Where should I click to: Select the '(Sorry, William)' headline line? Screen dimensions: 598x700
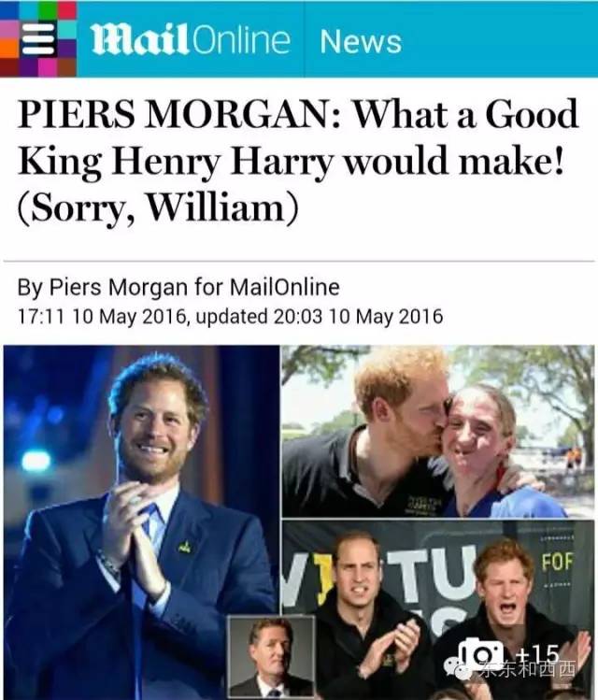pyautogui.click(x=158, y=207)
